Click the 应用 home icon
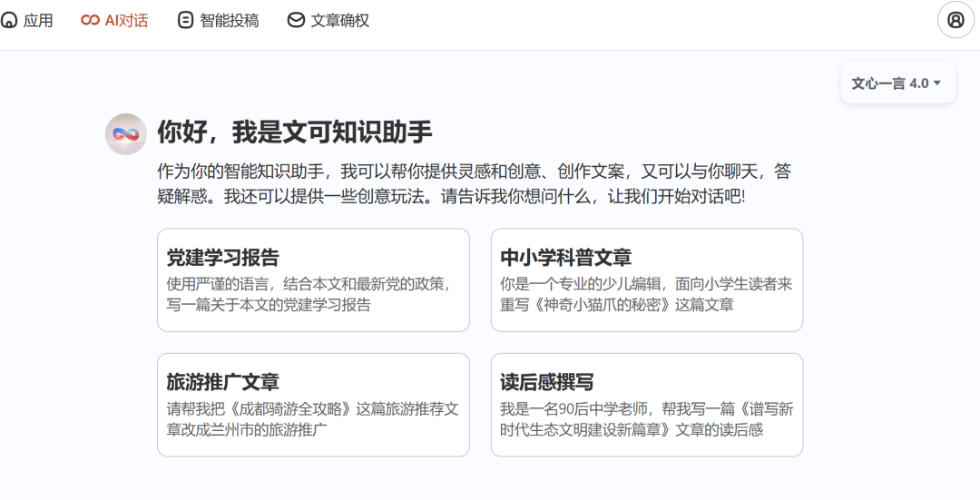 pyautogui.click(x=9, y=21)
